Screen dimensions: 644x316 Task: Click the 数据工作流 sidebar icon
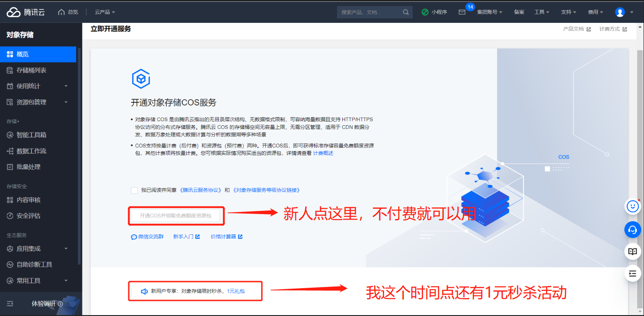[10, 151]
